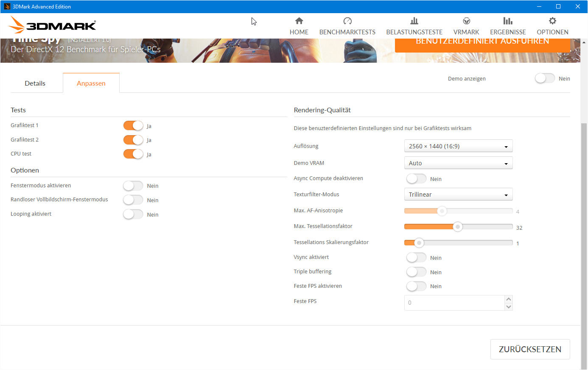Image resolution: width=588 pixels, height=370 pixels.
Task: Click the scrollbar up arrow
Action: click(x=584, y=42)
